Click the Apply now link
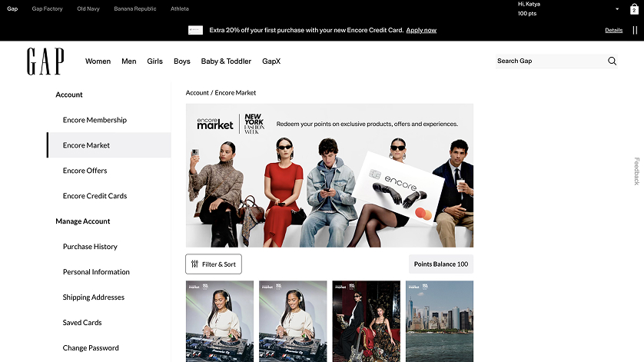 [x=421, y=30]
